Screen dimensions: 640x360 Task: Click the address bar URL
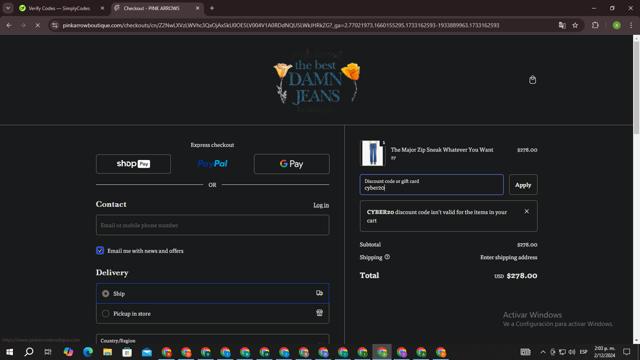(x=281, y=25)
